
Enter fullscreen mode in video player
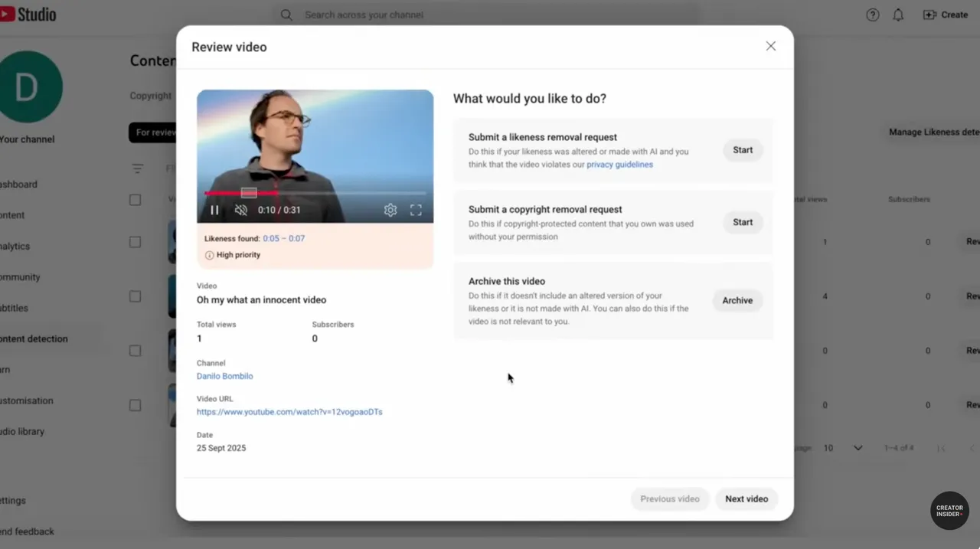(416, 210)
